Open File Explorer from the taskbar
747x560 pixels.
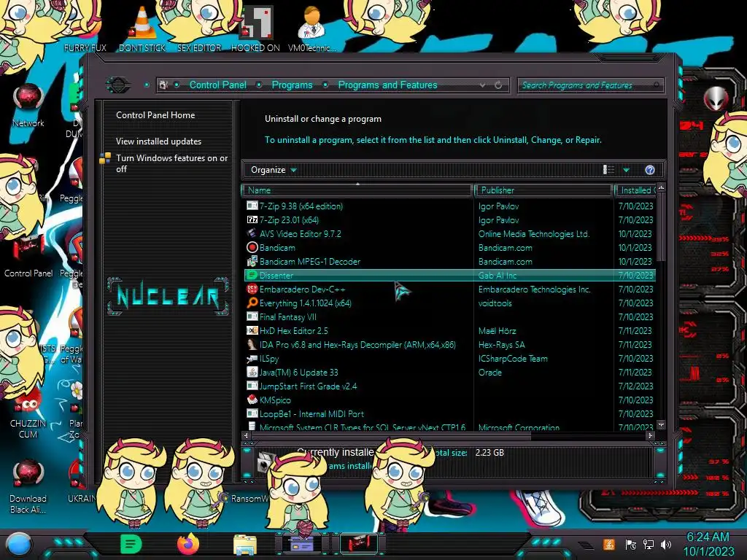pos(245,545)
